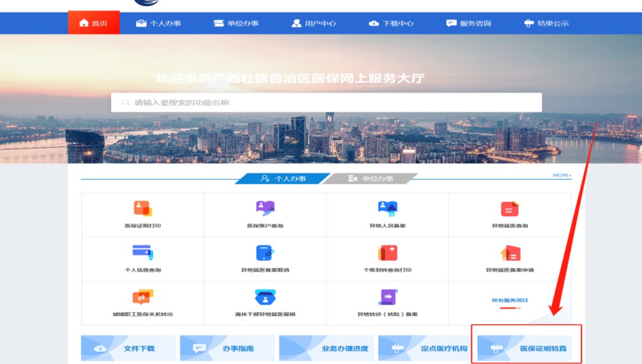The height and width of the screenshot is (364, 642).
Task: Click the signpost icon on 定点医疗机构 tile
Action: coord(398,349)
